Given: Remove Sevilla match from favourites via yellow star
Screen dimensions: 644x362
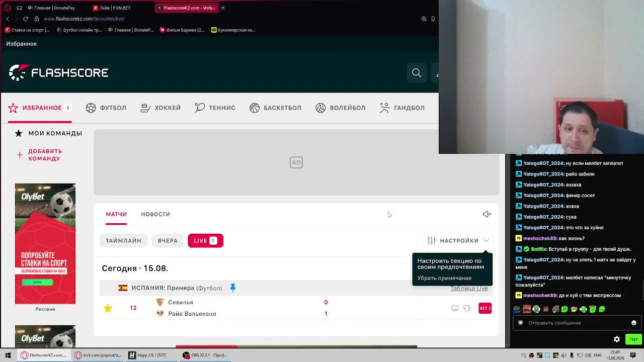Looking at the screenshot, I should [x=108, y=308].
